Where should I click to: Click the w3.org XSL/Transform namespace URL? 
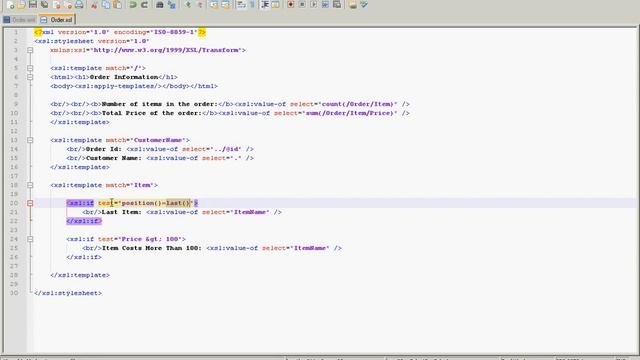[x=166, y=50]
